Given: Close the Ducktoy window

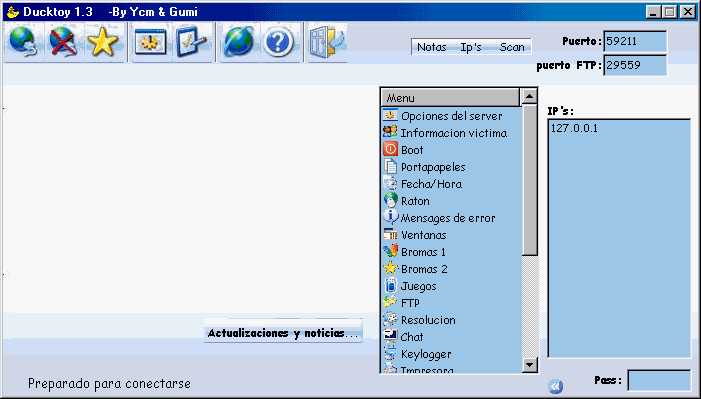Looking at the screenshot, I should pyautogui.click(x=688, y=12).
